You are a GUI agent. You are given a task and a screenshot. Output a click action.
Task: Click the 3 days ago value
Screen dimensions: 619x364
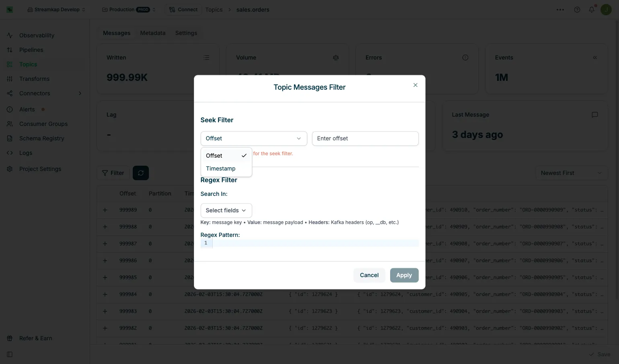[477, 135]
